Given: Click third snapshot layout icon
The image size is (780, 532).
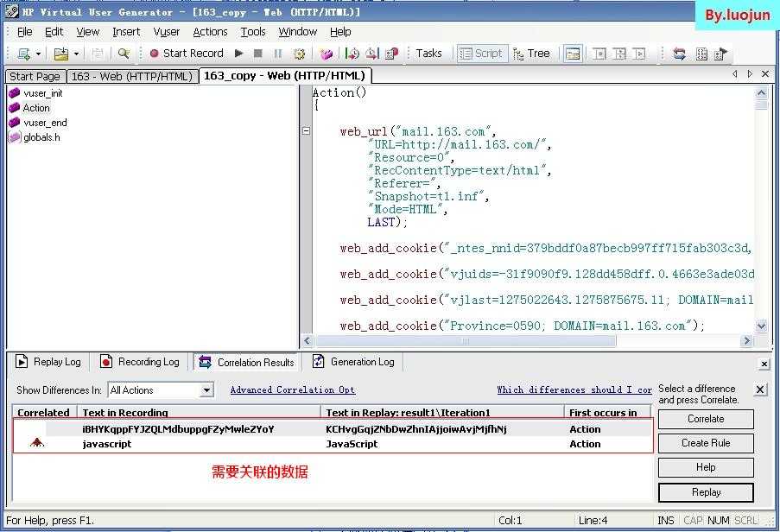Looking at the screenshot, I should coord(639,54).
